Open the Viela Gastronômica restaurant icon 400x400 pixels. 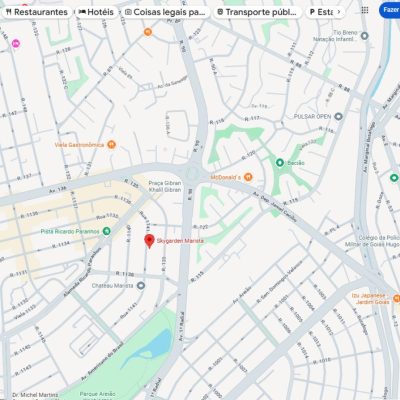112,145
